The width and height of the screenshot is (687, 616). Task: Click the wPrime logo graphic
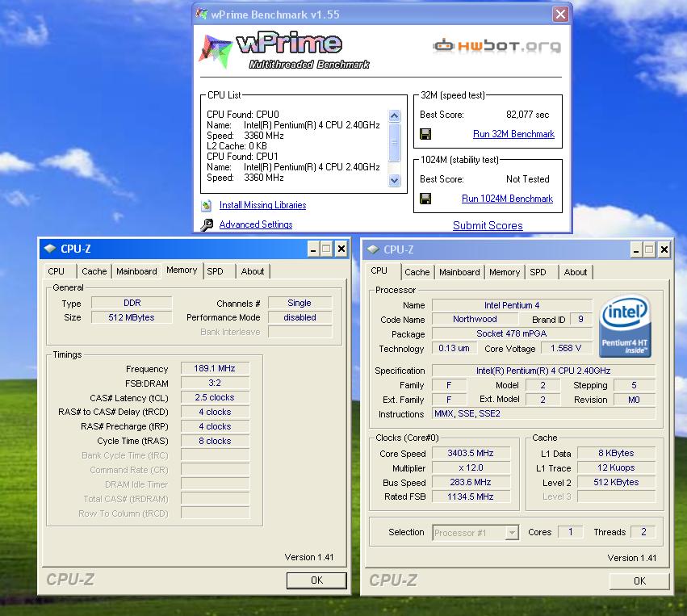285,50
